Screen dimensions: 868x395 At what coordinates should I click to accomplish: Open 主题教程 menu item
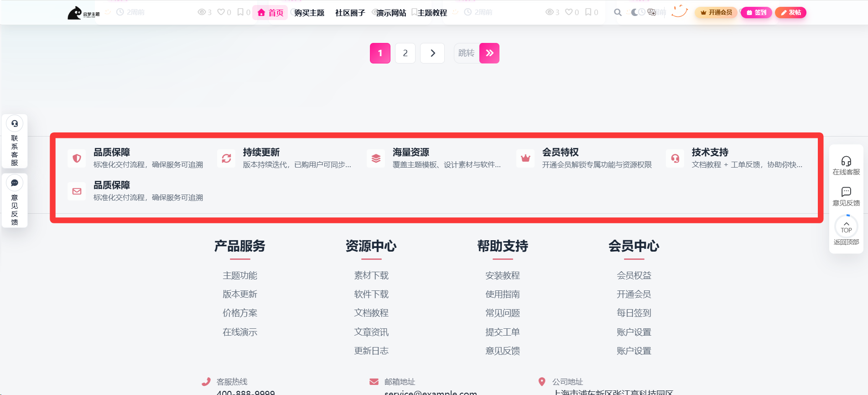[432, 13]
